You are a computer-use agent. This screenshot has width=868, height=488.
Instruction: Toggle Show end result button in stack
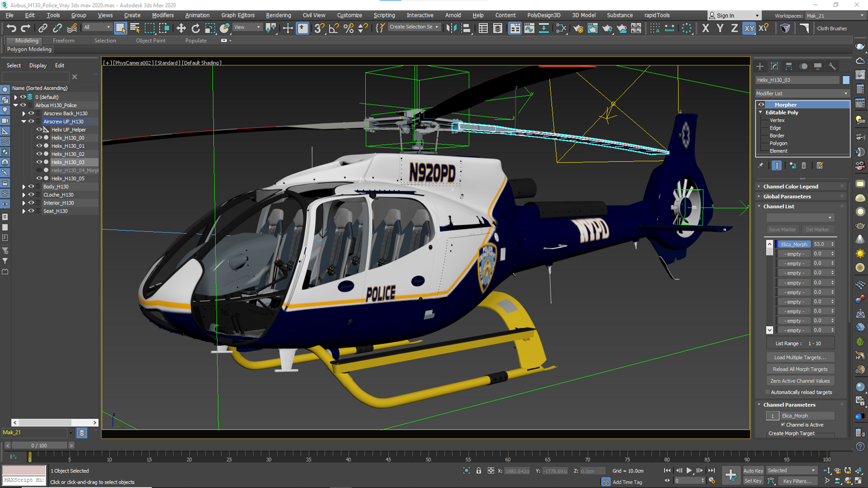(x=777, y=165)
